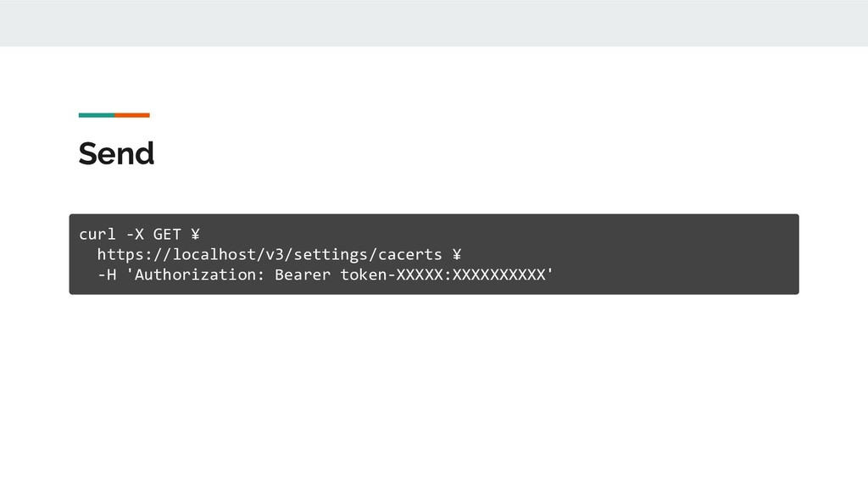The width and height of the screenshot is (868, 488).
Task: Click "v3" in the URL path
Action: (x=275, y=254)
